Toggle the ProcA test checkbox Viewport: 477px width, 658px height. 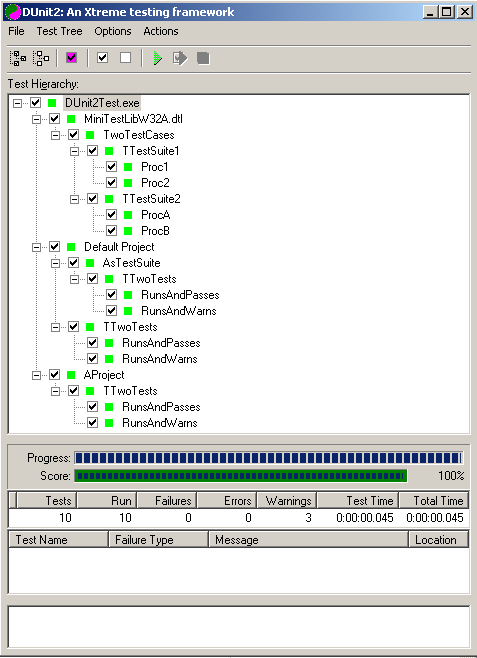pos(111,214)
